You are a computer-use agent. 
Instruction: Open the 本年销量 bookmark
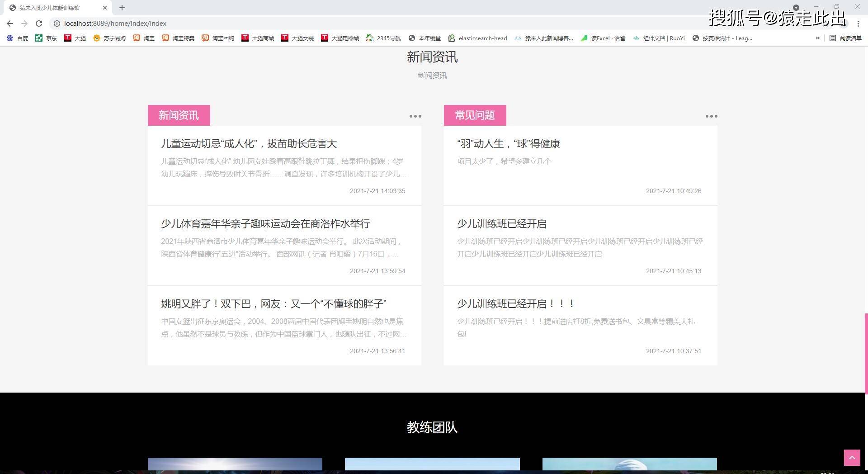[425, 38]
